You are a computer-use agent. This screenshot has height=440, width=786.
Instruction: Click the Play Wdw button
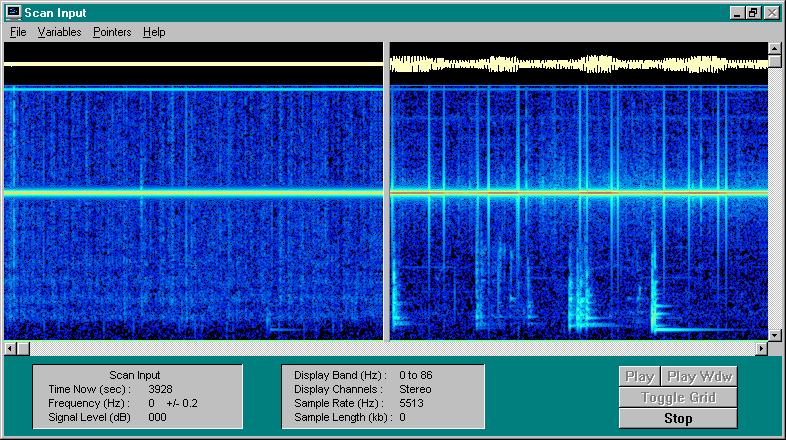[699, 376]
